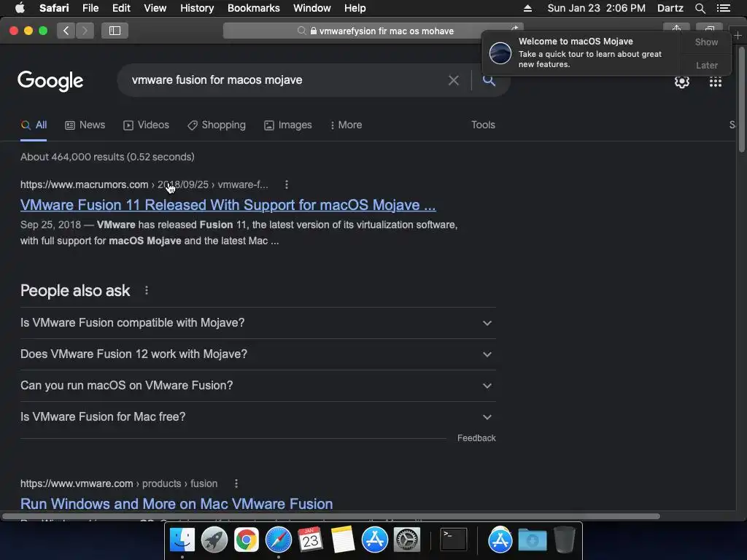Open the Bookmarks menu

(x=253, y=8)
